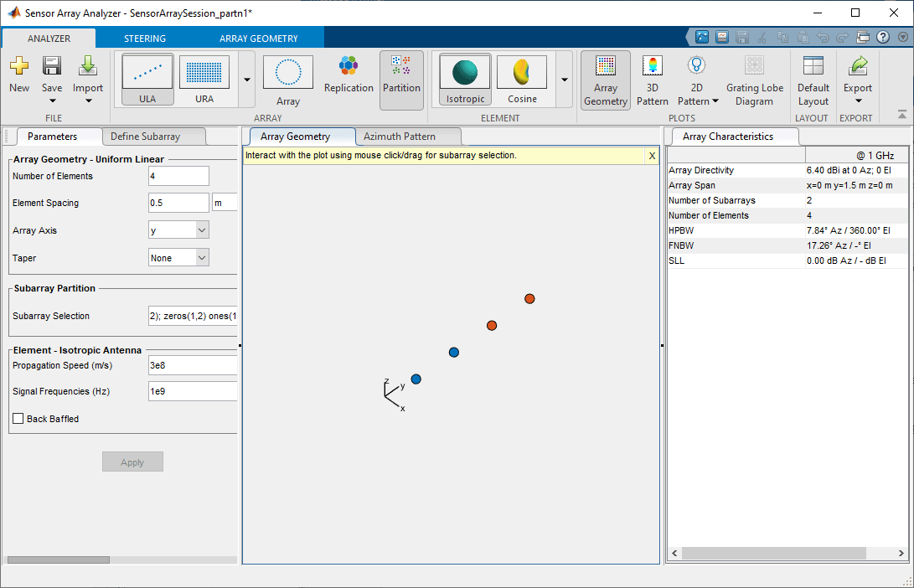This screenshot has height=588, width=914.
Task: Expand the element type gallery
Action: click(565, 80)
